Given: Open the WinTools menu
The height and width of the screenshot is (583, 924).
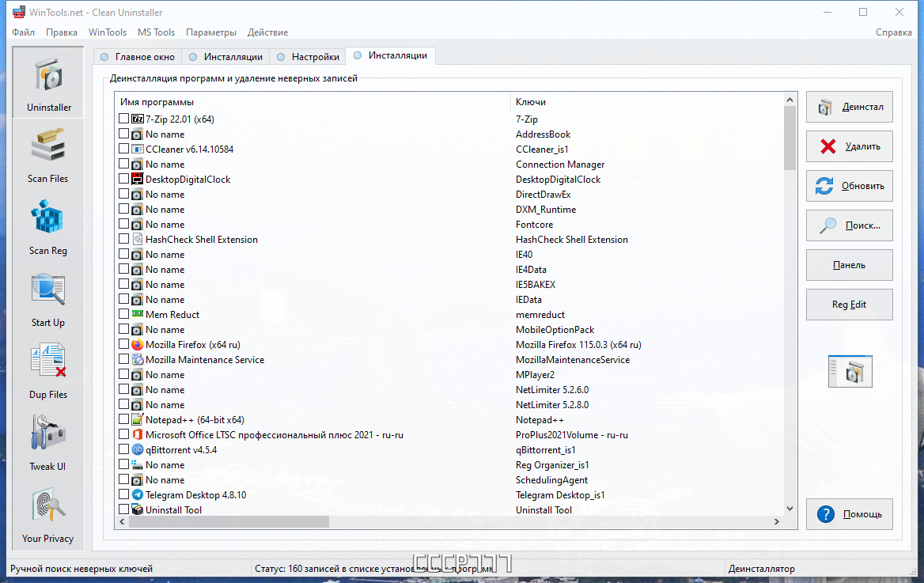Looking at the screenshot, I should pos(108,32).
